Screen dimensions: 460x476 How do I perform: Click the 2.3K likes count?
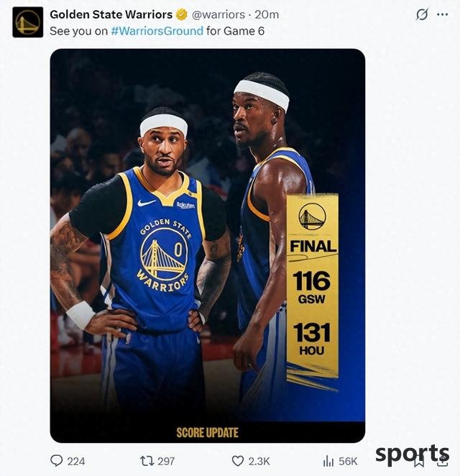259,461
